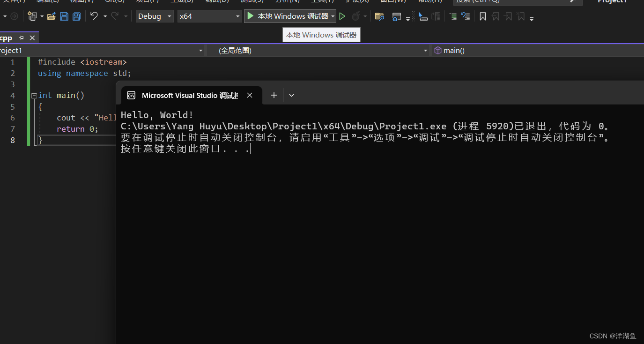Open the x64 platform dropdown
The image size is (644, 344).
[209, 16]
